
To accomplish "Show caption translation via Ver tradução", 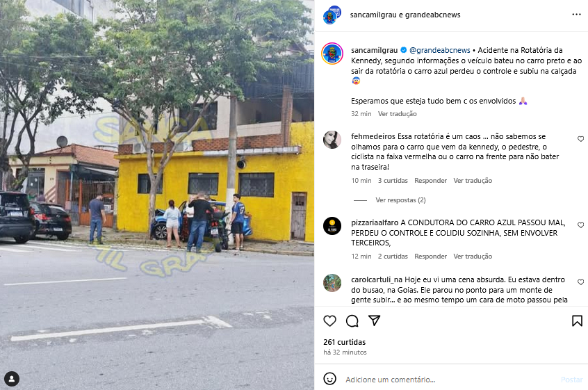I will tap(397, 113).
